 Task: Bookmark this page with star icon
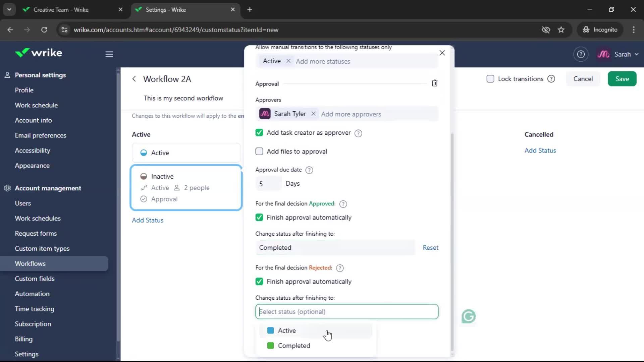pos(561,30)
